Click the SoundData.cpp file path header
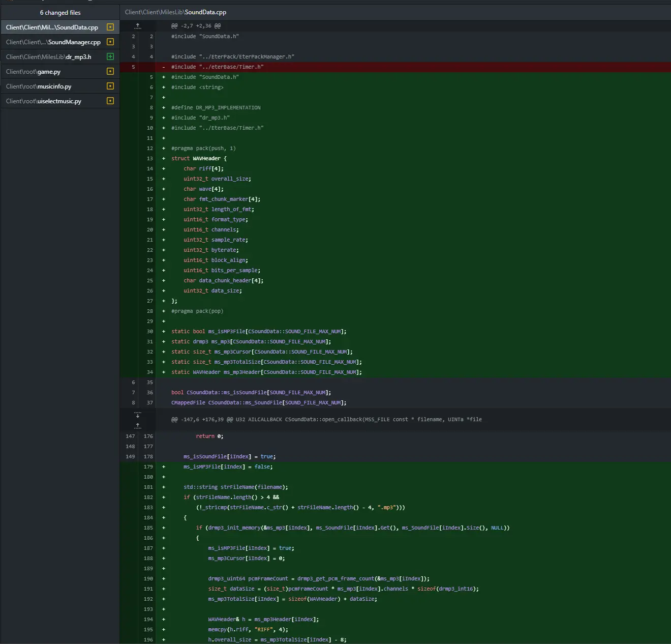Screen dimensions: 671x644 click(176, 12)
